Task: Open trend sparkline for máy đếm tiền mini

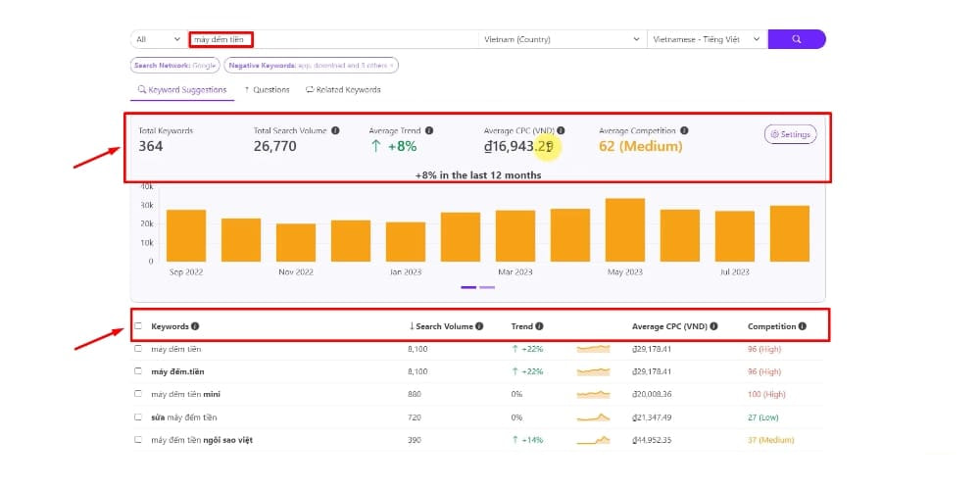Action: pos(593,394)
